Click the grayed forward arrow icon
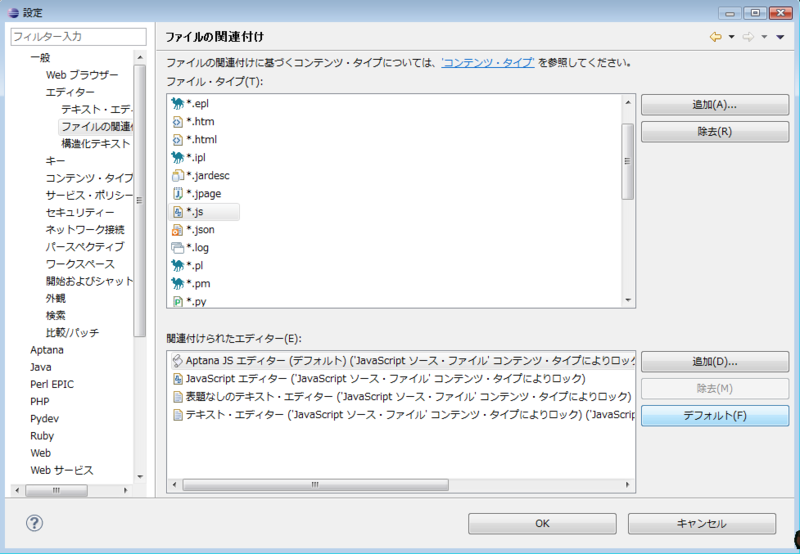This screenshot has height=554, width=800. [748, 37]
